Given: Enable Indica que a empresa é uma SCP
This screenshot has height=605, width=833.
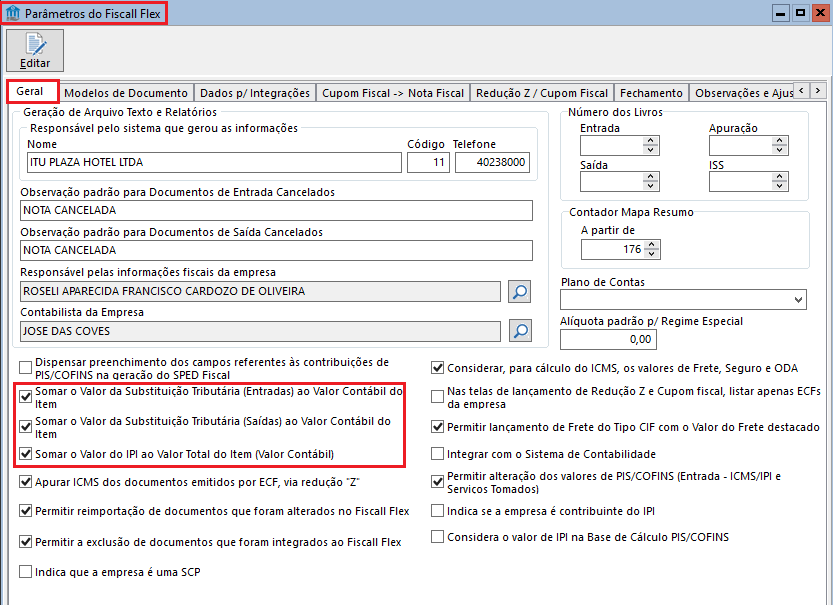Looking at the screenshot, I should 26,572.
